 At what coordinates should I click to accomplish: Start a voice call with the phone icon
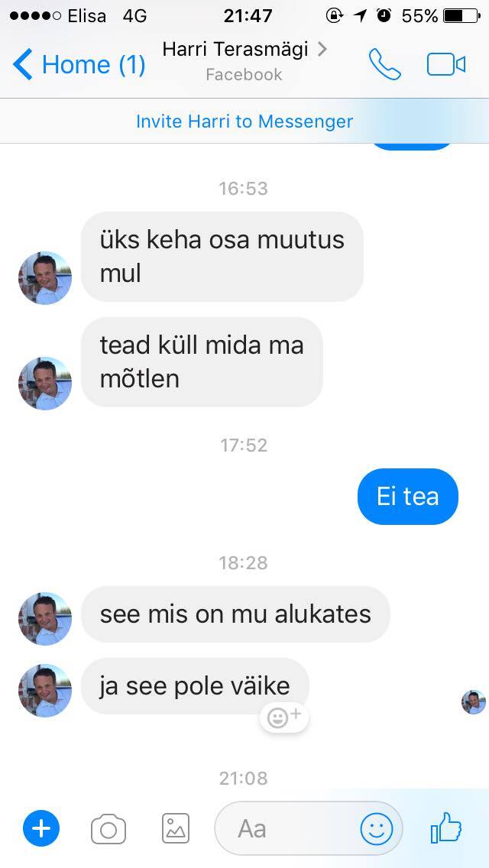385,64
